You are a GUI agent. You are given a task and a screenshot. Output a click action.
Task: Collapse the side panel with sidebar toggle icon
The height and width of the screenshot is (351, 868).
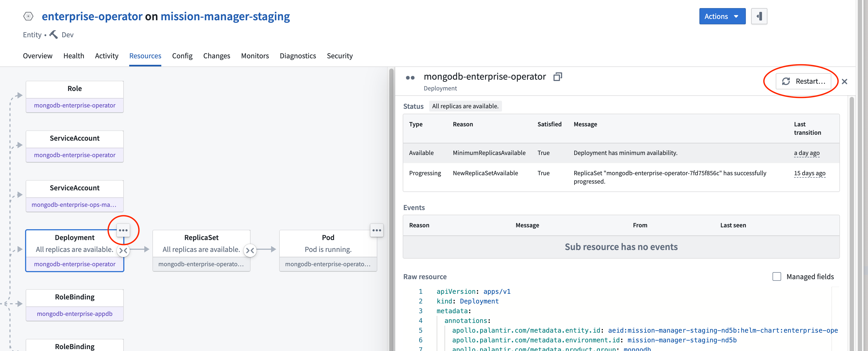(759, 16)
